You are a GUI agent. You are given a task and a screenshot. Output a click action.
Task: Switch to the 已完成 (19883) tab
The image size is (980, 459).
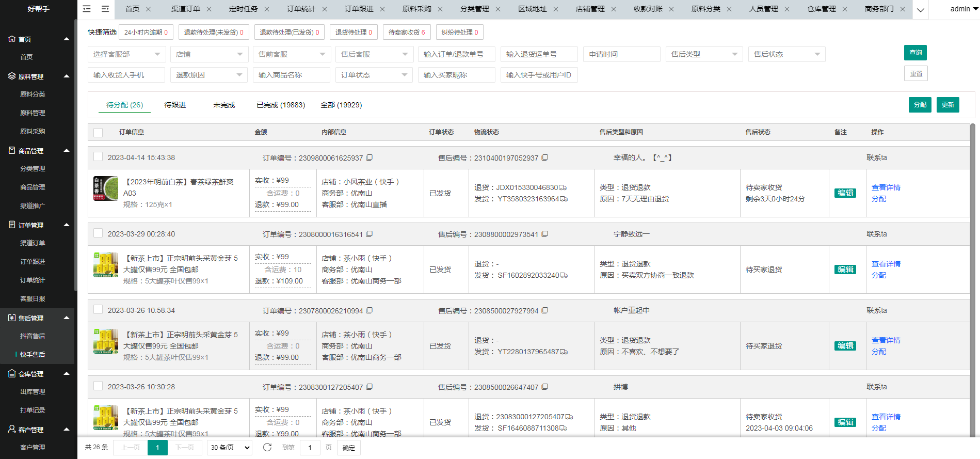[x=281, y=105]
